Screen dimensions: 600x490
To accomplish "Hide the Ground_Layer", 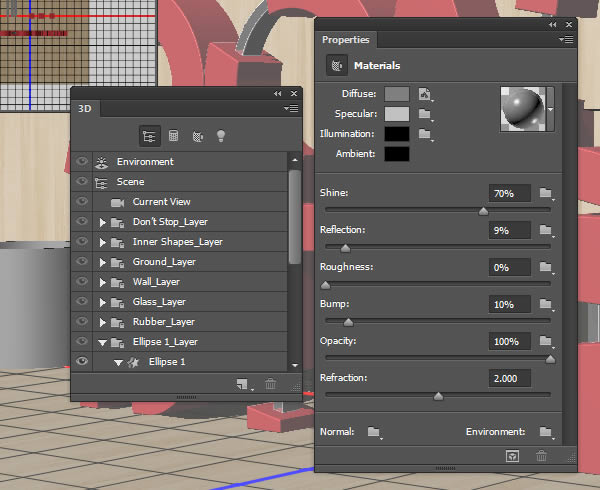I will pyautogui.click(x=82, y=261).
